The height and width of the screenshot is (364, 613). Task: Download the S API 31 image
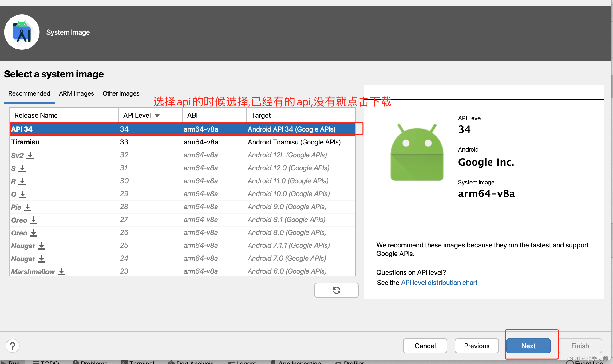pos(22,168)
